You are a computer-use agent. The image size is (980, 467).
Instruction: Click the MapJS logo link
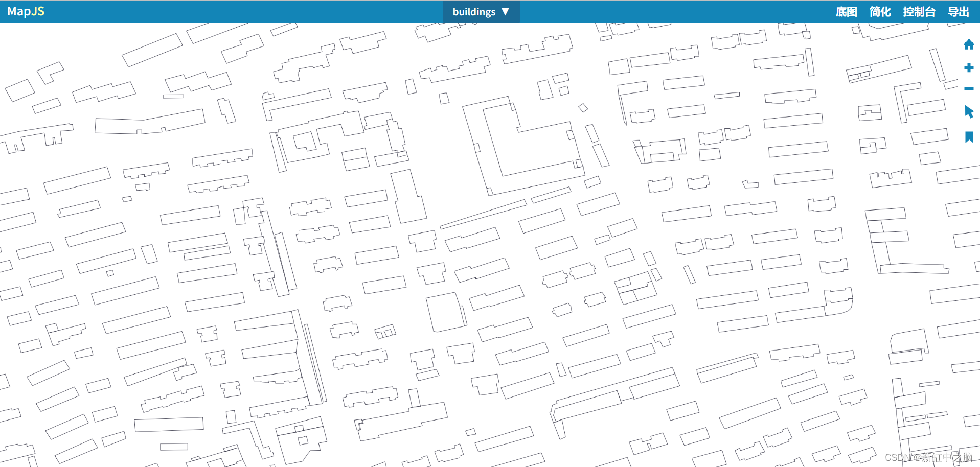point(26,11)
